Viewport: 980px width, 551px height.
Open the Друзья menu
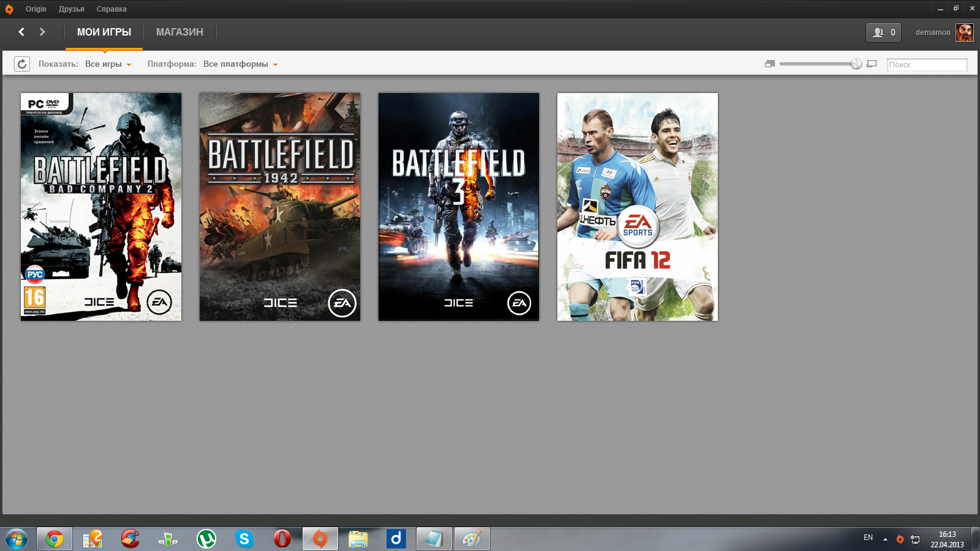(x=72, y=9)
